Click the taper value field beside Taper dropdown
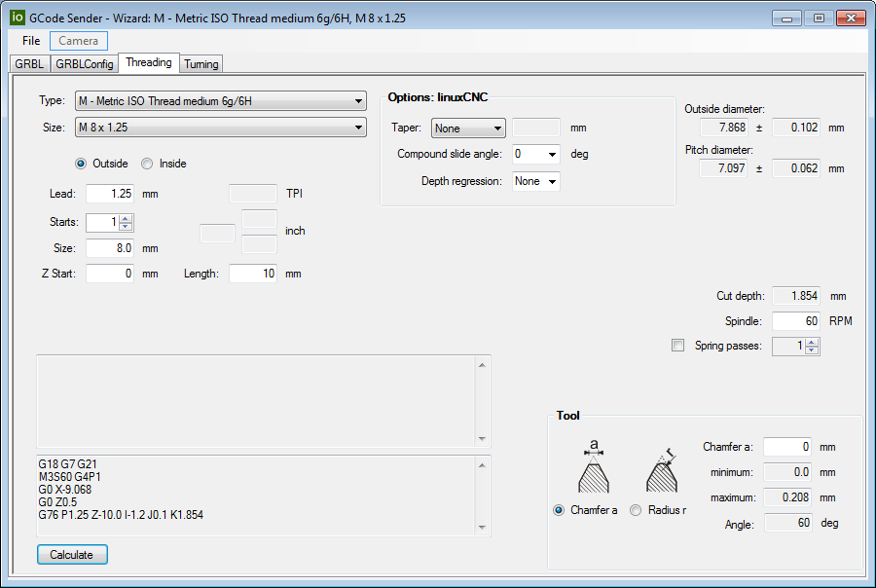 point(536,128)
